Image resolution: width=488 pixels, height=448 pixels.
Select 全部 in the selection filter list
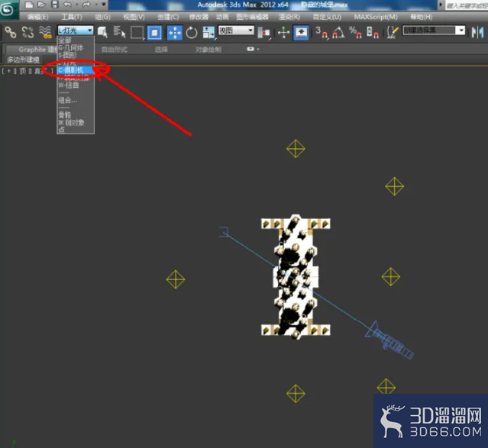coord(76,40)
